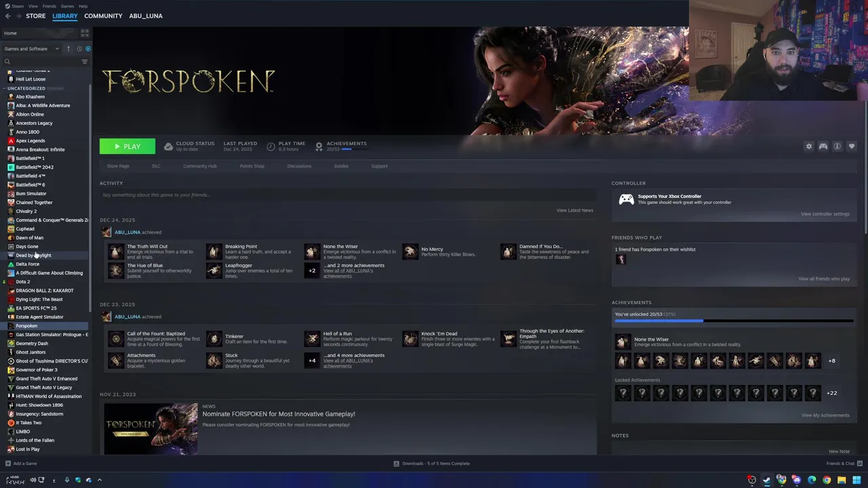Open the Help menu
Image resolution: width=868 pixels, height=488 pixels.
point(83,6)
